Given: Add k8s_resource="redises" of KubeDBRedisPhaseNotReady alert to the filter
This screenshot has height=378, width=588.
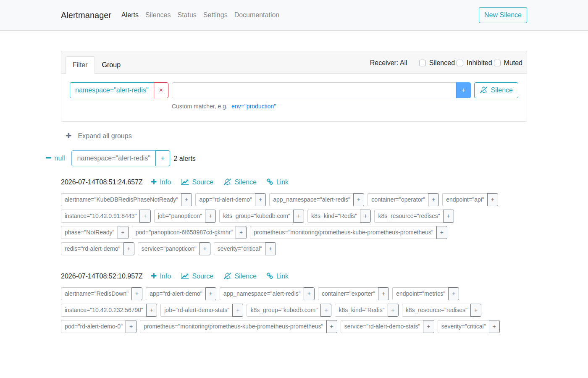Looking at the screenshot, I should coord(449,216).
